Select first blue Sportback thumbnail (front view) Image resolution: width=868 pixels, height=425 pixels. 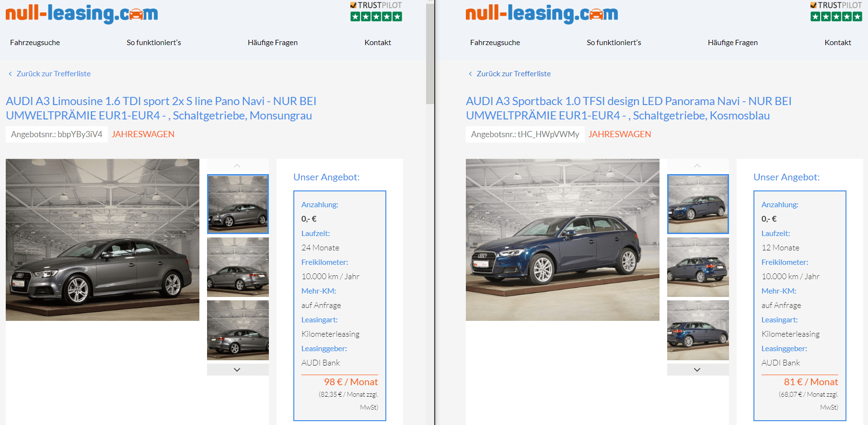(698, 204)
